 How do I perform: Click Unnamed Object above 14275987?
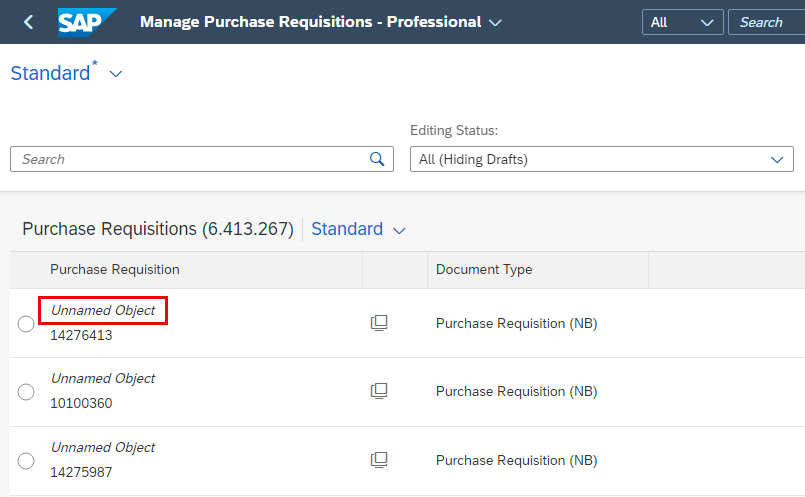(x=103, y=447)
